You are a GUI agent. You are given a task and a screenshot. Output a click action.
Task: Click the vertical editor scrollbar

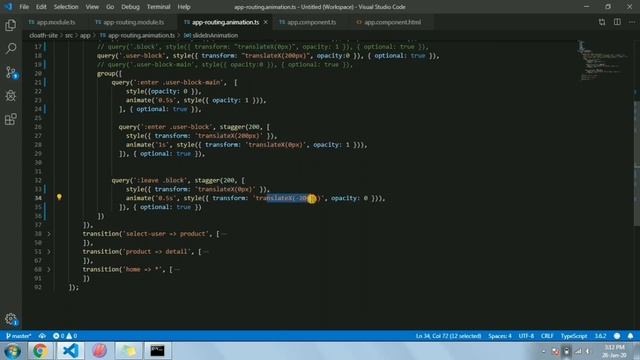point(637,163)
